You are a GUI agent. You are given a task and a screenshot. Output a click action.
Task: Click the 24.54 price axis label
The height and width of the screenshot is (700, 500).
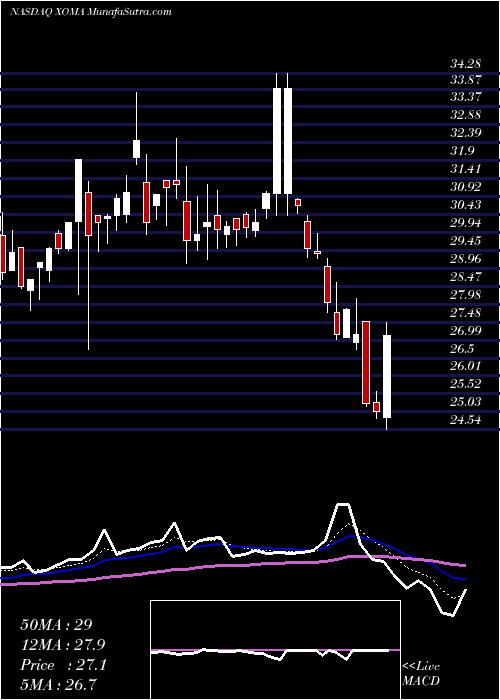pyautogui.click(x=466, y=420)
